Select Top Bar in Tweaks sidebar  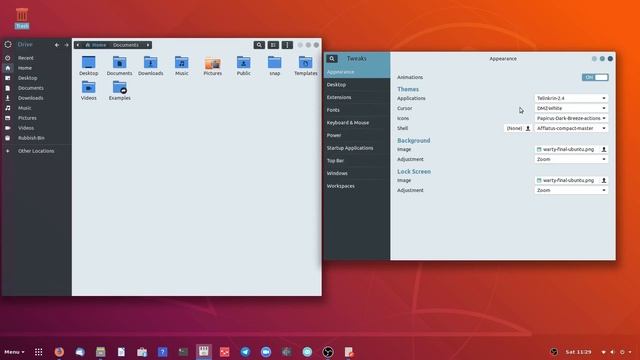tap(357, 160)
